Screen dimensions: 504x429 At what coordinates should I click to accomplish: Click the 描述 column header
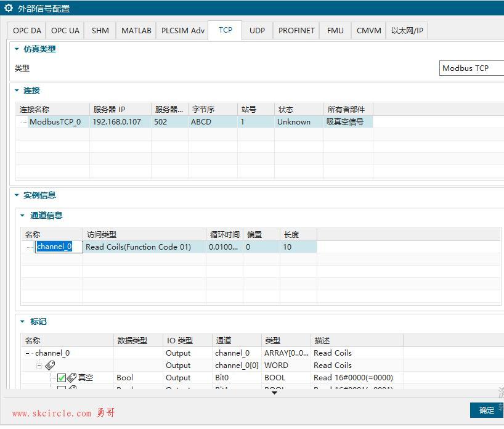click(357, 341)
